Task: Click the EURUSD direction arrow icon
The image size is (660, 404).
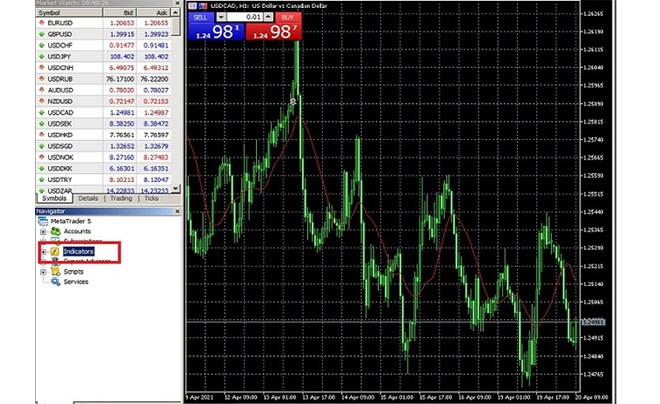Action: coord(40,20)
